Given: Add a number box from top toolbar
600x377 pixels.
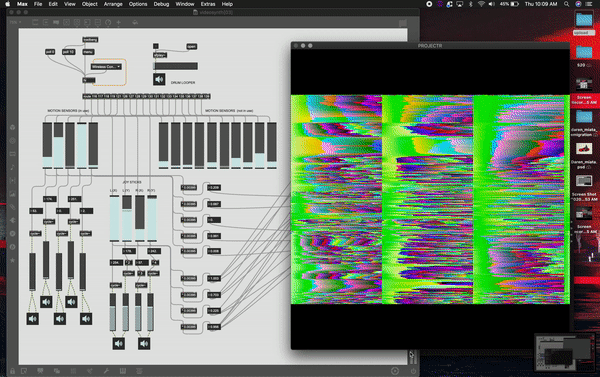Looking at the screenshot, I should pyautogui.click(x=87, y=23).
